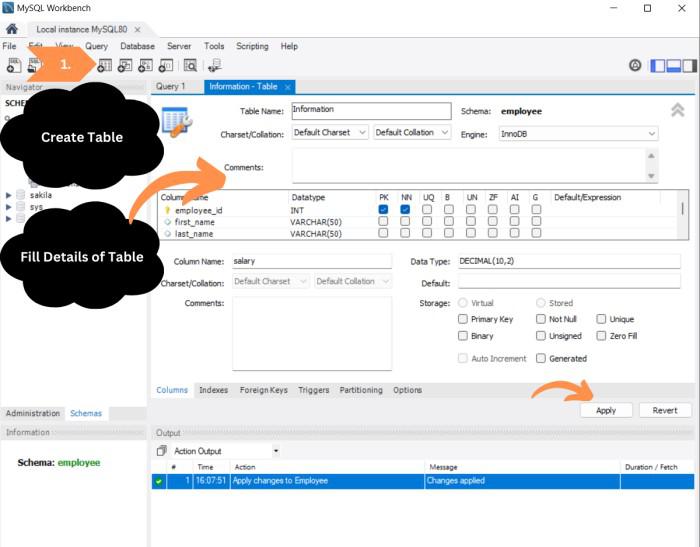The image size is (700, 547).
Task: Close the Local instance MySQL80 connection tab
Action: [x=138, y=29]
